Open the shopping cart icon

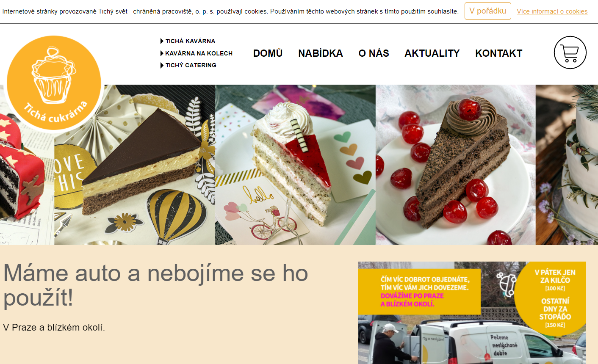tap(570, 52)
